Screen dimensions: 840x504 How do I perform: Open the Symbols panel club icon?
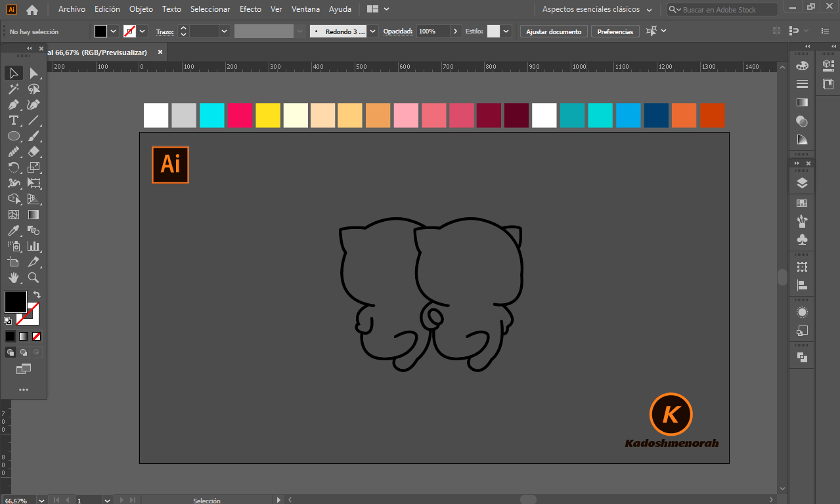coord(802,240)
